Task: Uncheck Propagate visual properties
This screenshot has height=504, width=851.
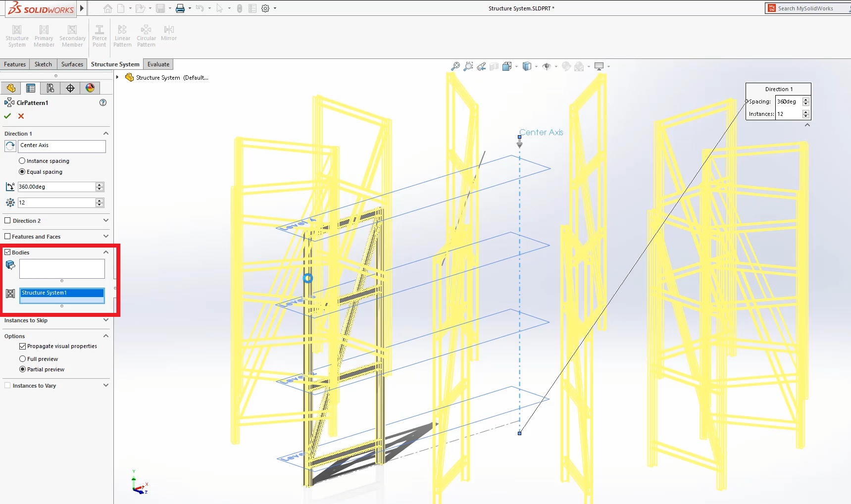Action: pyautogui.click(x=22, y=347)
